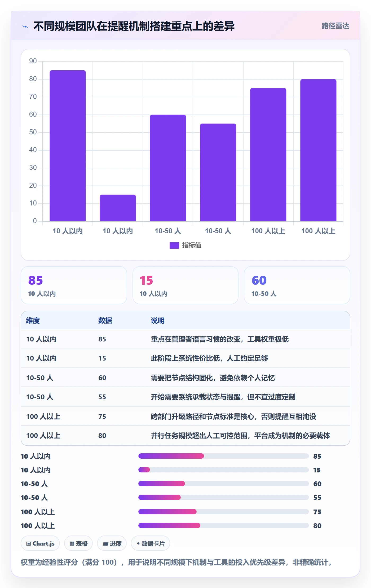Click the chart bar valued 80
The image size is (371, 588).
[x=318, y=150]
